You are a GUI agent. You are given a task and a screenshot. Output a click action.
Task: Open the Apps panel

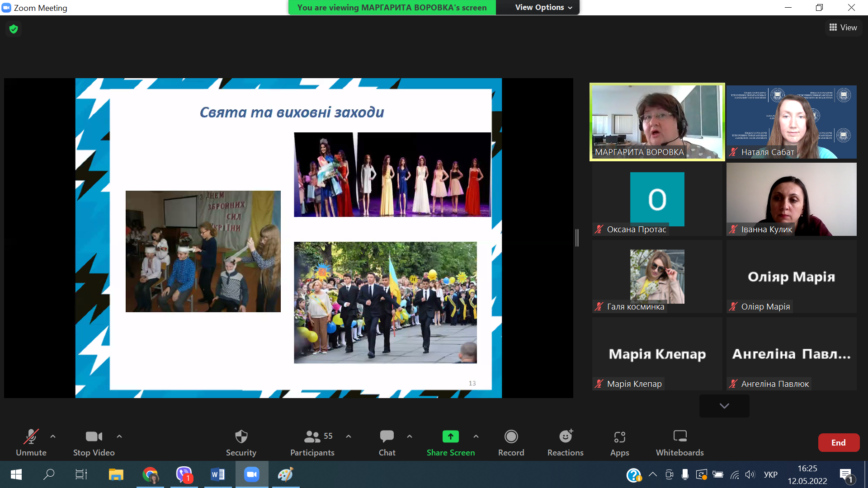[619, 442]
